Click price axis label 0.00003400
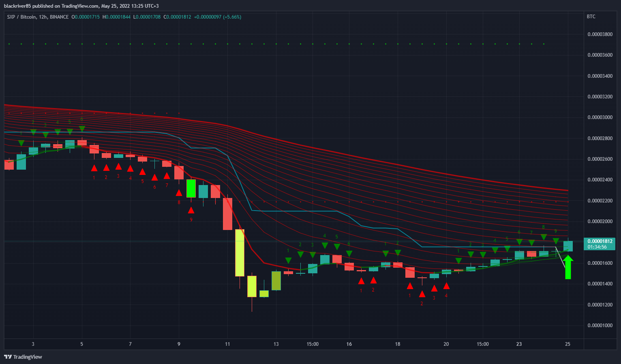This screenshot has width=621, height=364. pos(600,76)
